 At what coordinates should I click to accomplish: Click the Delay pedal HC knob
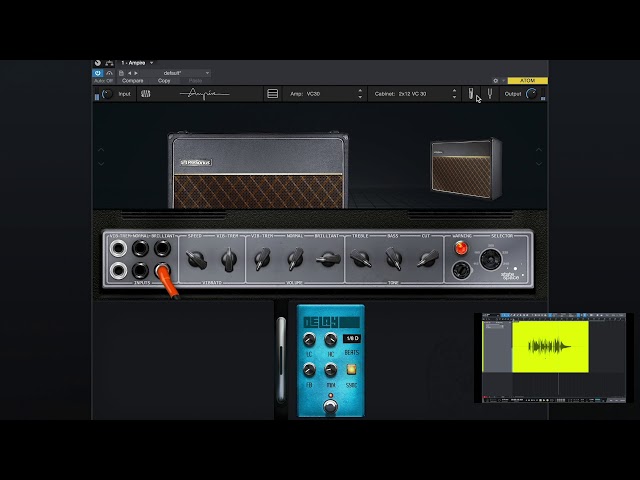(x=330, y=339)
